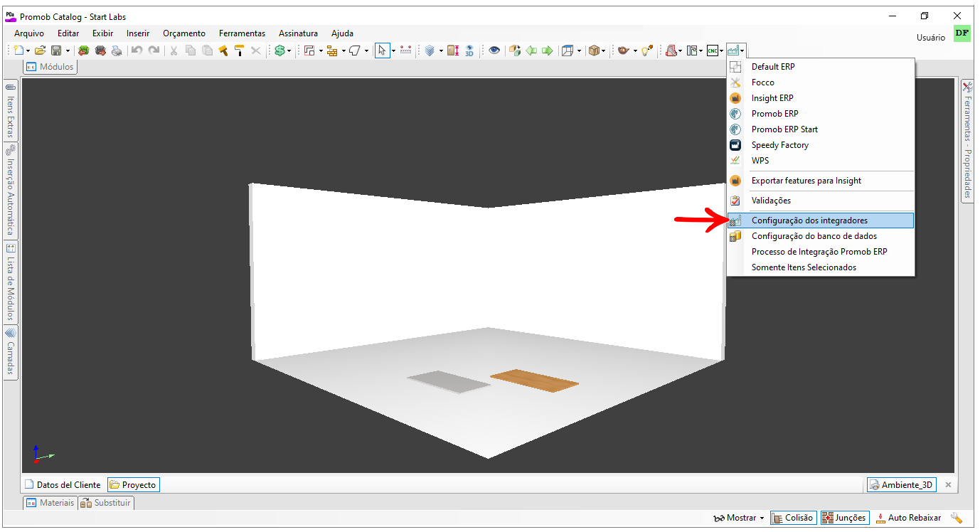Toggle the Junções option
Image resolution: width=980 pixels, height=532 pixels.
[x=844, y=518]
